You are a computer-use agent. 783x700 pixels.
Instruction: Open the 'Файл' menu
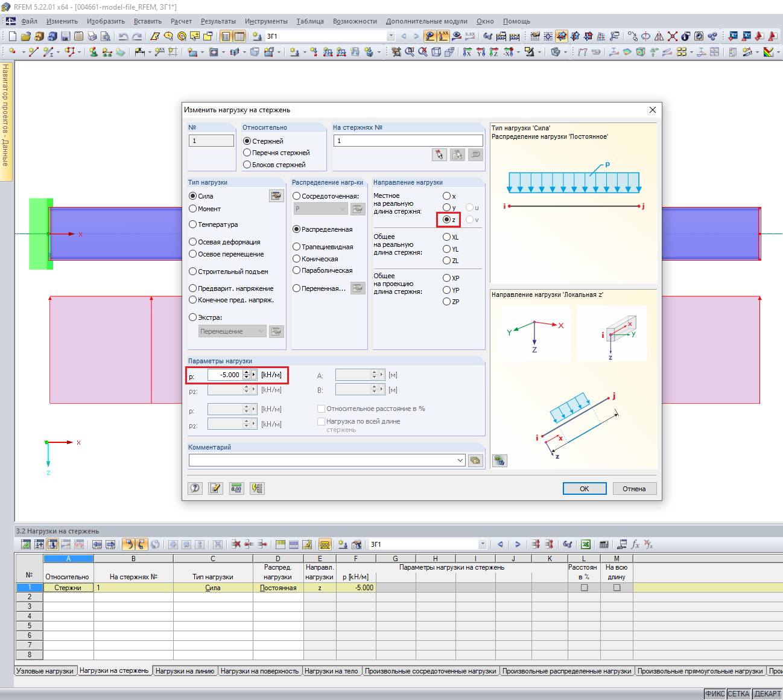29,21
